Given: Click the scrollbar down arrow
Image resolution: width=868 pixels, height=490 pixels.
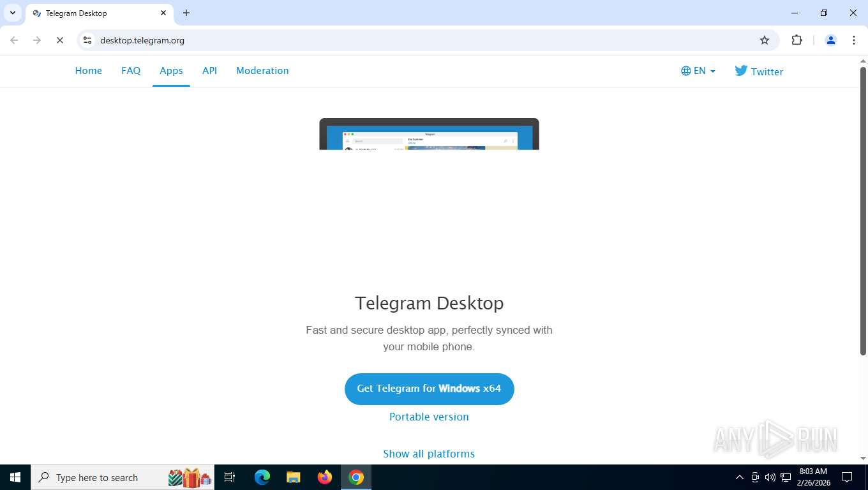Looking at the screenshot, I should 863,458.
